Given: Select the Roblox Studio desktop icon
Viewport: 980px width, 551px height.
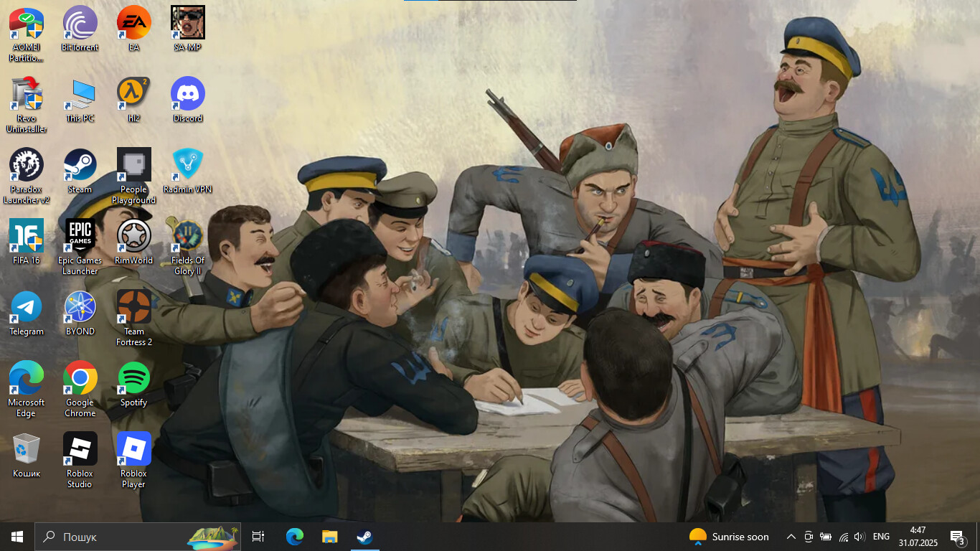Looking at the screenshot, I should [80, 460].
